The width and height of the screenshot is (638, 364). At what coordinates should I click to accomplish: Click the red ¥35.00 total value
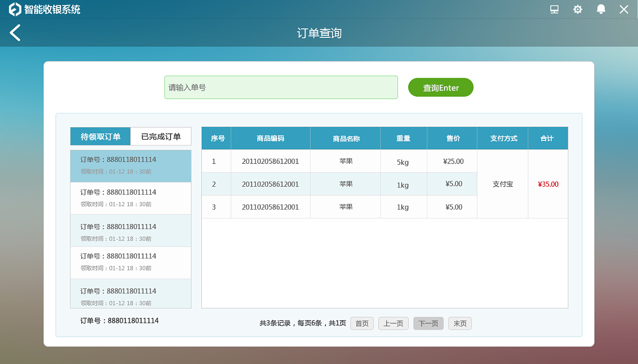[548, 184]
